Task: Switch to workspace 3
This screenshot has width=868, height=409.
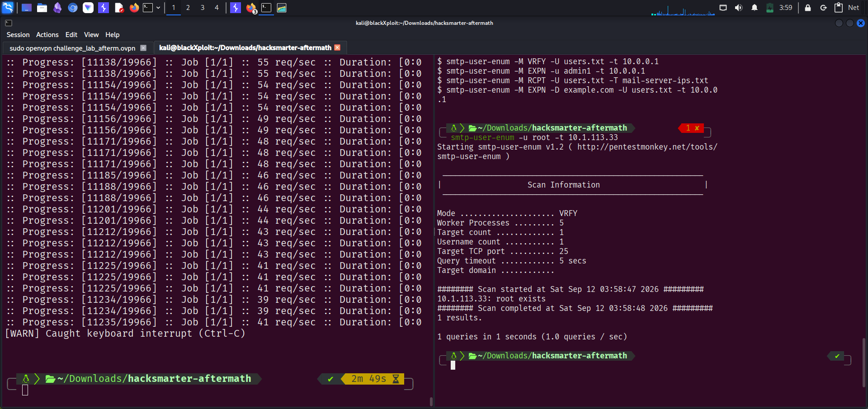Action: 203,8
